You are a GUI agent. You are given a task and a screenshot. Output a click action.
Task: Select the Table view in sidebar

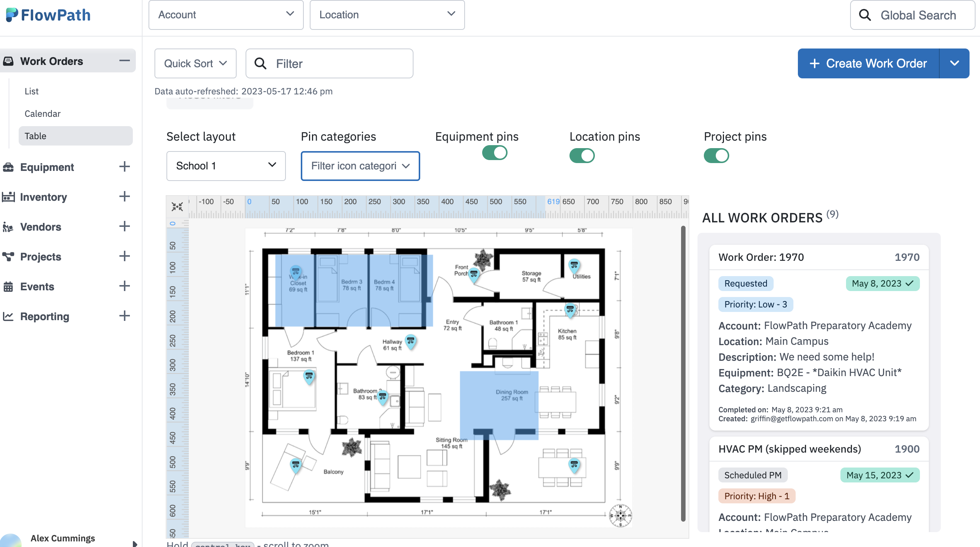36,136
